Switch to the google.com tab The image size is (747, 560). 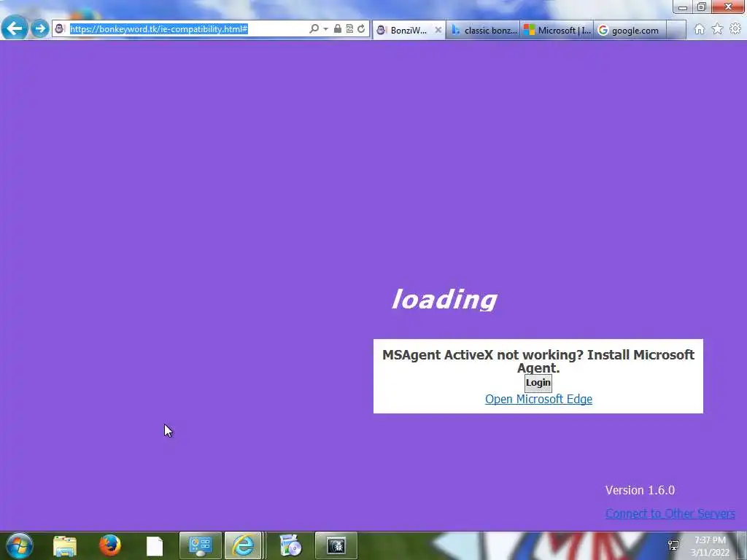click(629, 30)
